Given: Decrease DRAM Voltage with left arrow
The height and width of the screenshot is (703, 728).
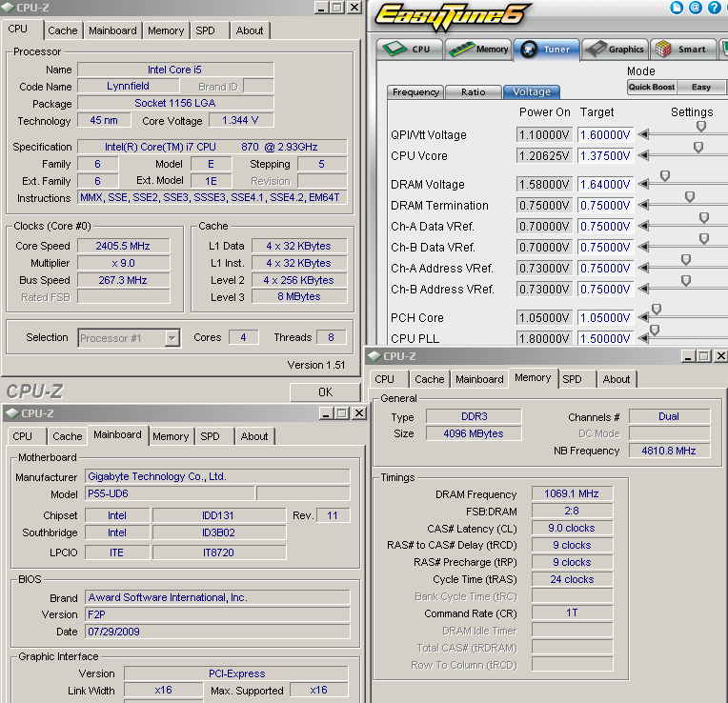Looking at the screenshot, I should [643, 184].
